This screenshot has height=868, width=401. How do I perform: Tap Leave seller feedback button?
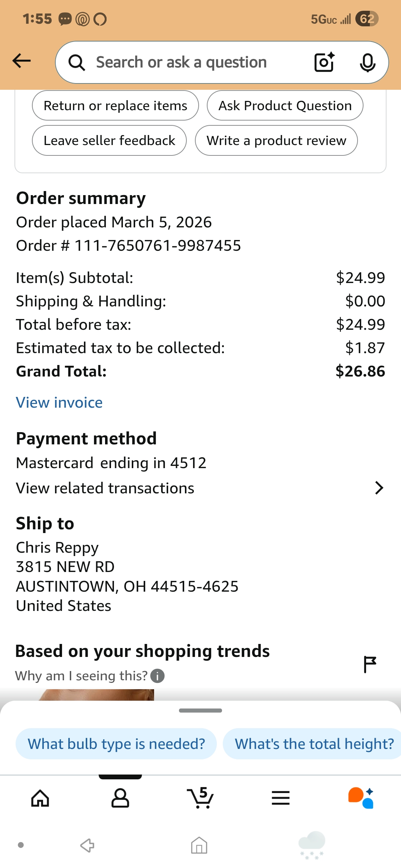pyautogui.click(x=109, y=141)
